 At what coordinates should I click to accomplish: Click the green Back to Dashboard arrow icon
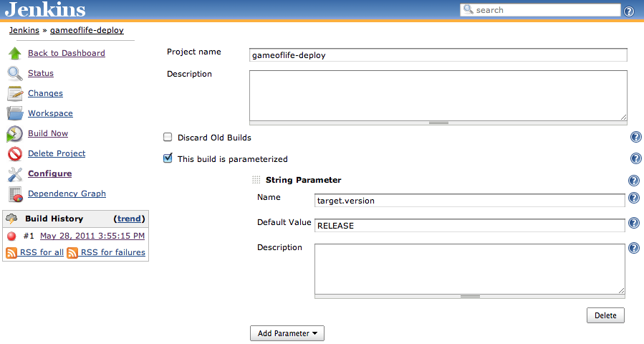coord(15,54)
